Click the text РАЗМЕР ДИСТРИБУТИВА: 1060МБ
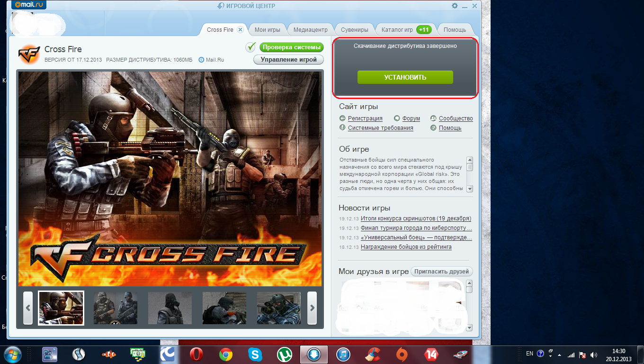 tap(149, 60)
